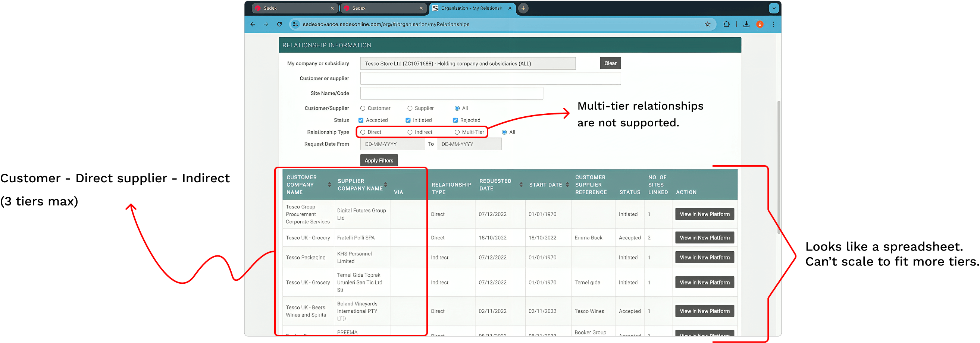Click the address bar URL
This screenshot has height=343, width=980.
386,24
